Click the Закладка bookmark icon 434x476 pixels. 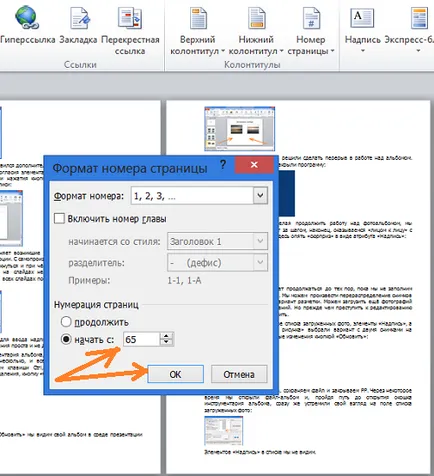[x=80, y=17]
